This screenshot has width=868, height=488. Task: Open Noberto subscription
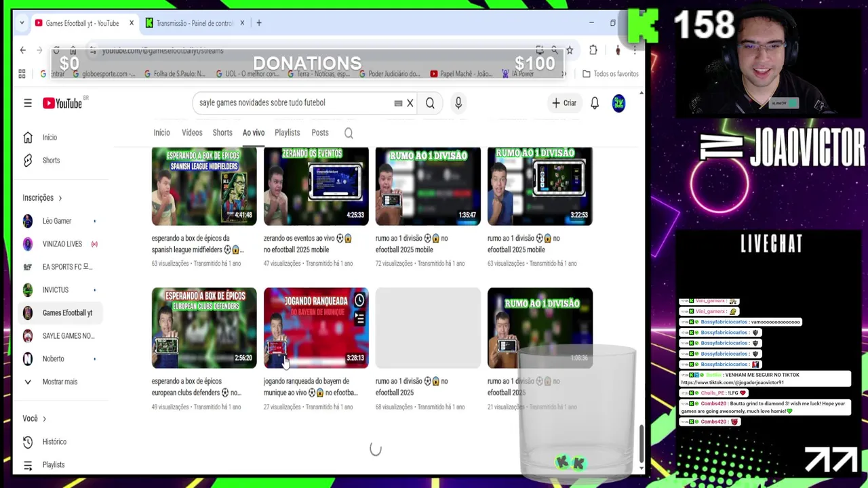[61, 359]
